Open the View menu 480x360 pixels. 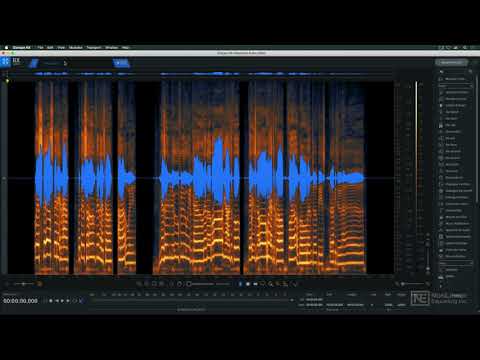61,48
